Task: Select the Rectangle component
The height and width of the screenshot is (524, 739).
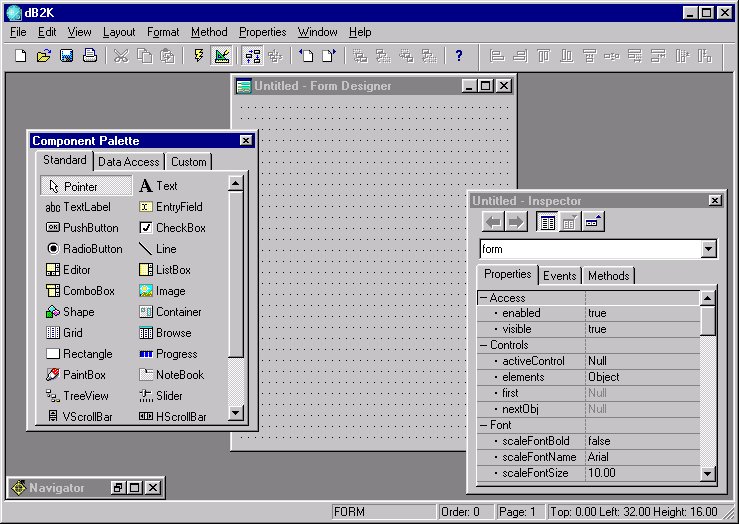Action: coord(79,354)
